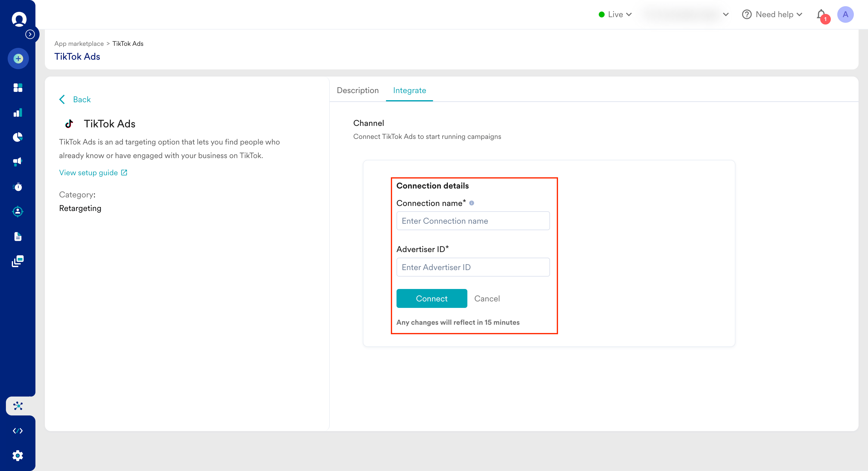
Task: Click the TikTok Ads page title
Action: click(x=77, y=57)
